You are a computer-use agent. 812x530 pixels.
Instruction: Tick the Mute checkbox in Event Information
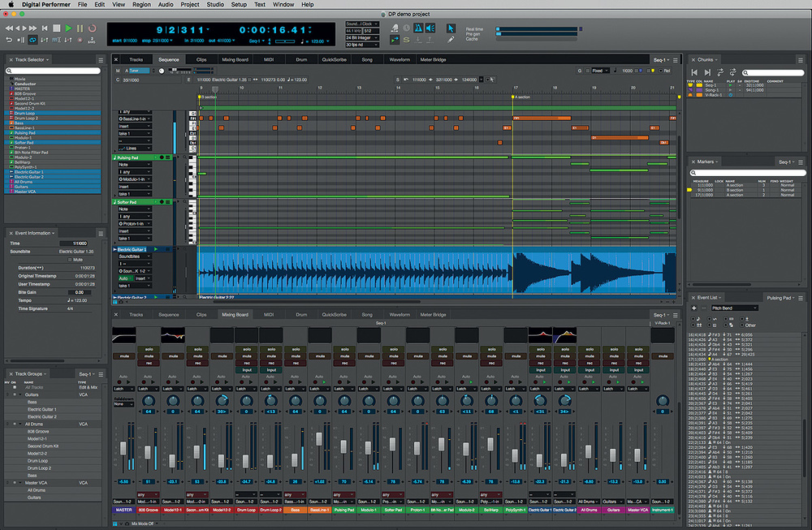pyautogui.click(x=71, y=260)
